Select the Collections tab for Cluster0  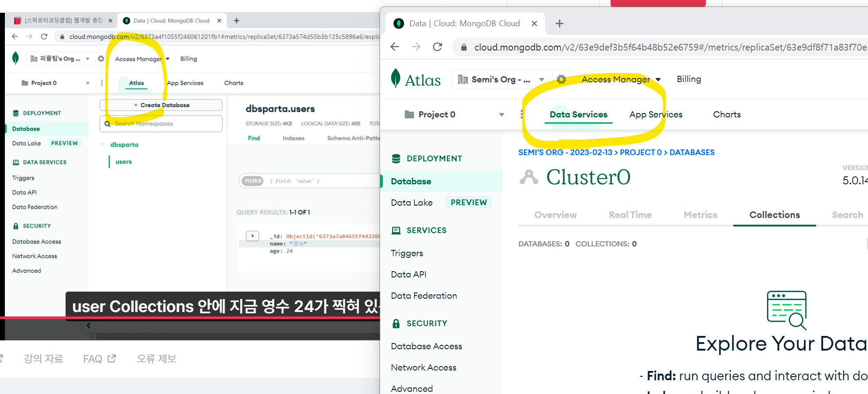pyautogui.click(x=775, y=215)
